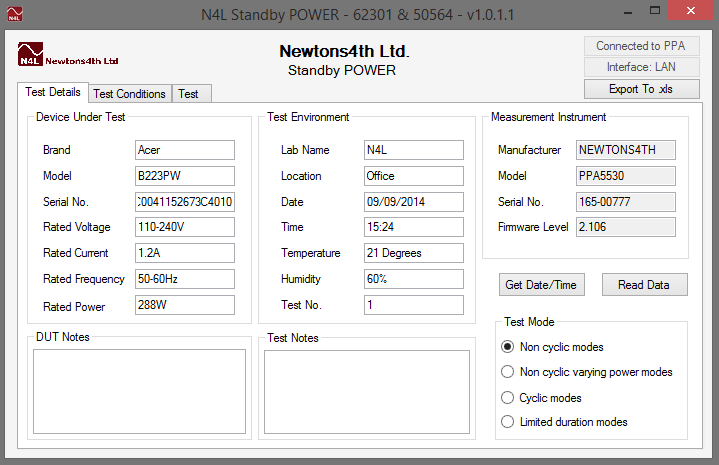Open the Test Details tab
Viewport: 719px width, 465px height.
coord(53,92)
